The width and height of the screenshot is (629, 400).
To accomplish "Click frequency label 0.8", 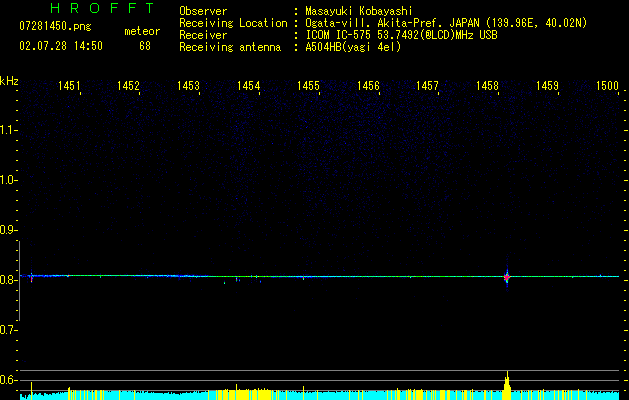I will pos(8,280).
